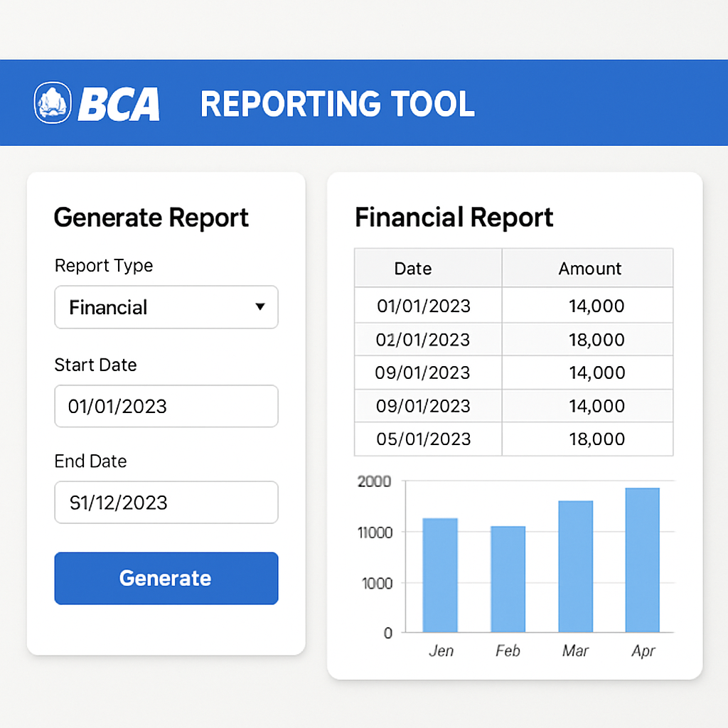
Task: Click the Financial Report panel heading
Action: click(454, 217)
